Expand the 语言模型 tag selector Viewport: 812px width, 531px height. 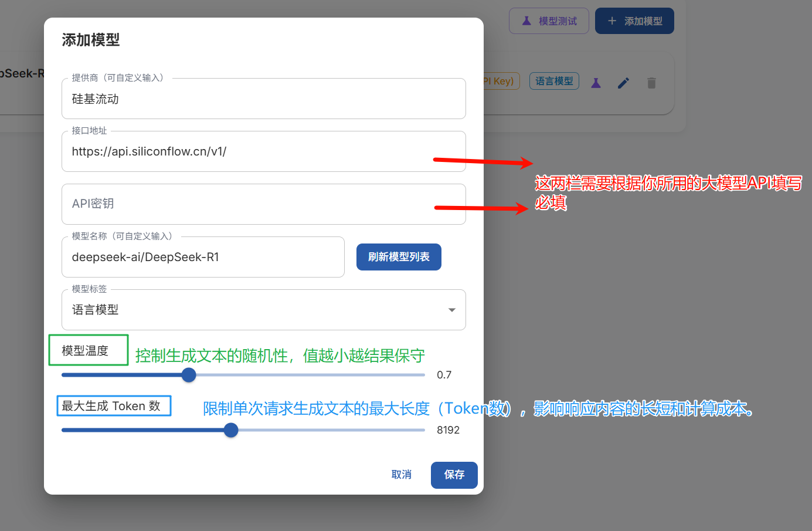coord(258,310)
